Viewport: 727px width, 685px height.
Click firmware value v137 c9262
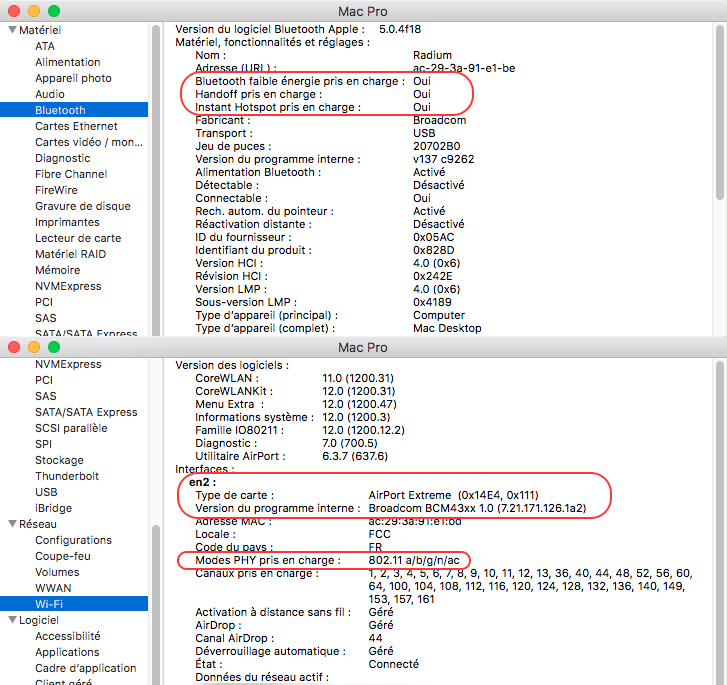pyautogui.click(x=443, y=159)
